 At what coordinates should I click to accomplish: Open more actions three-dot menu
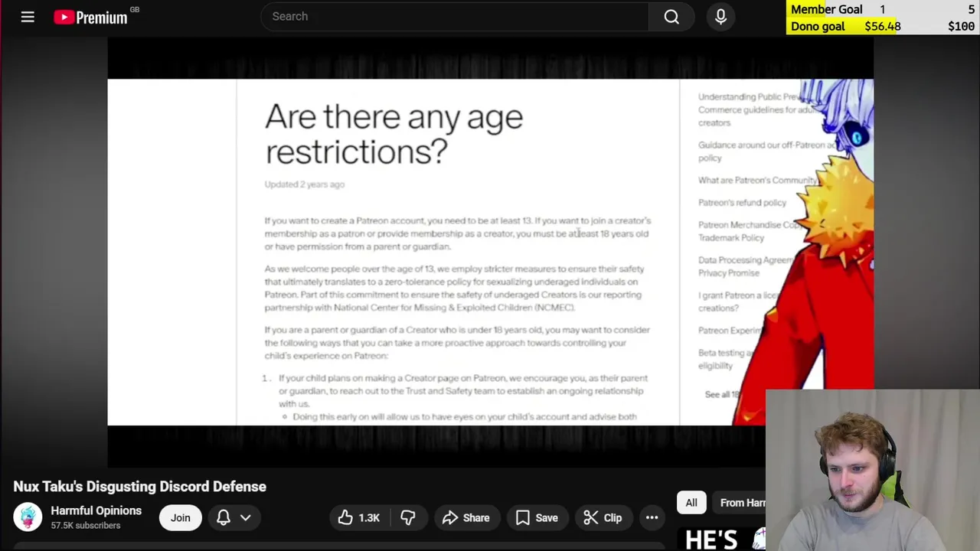tap(652, 518)
